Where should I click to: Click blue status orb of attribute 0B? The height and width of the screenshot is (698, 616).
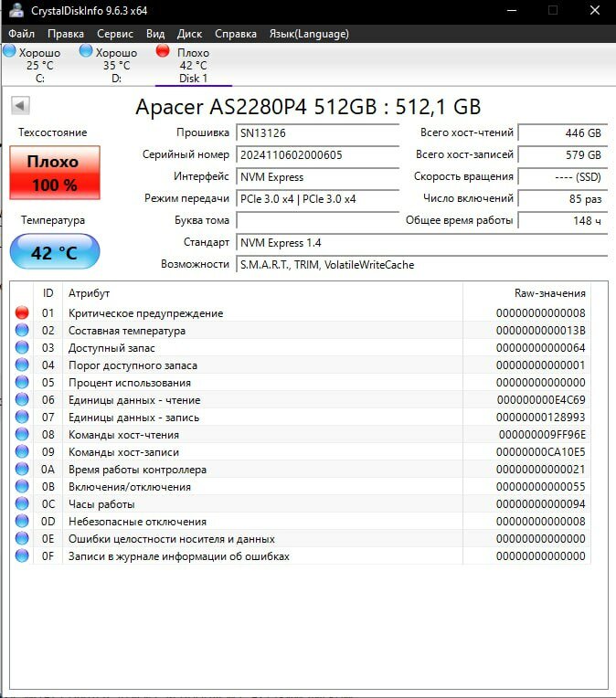22,487
